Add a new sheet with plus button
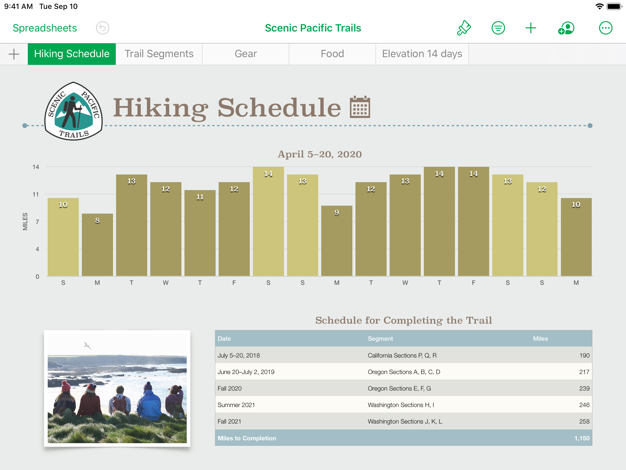 [14, 54]
